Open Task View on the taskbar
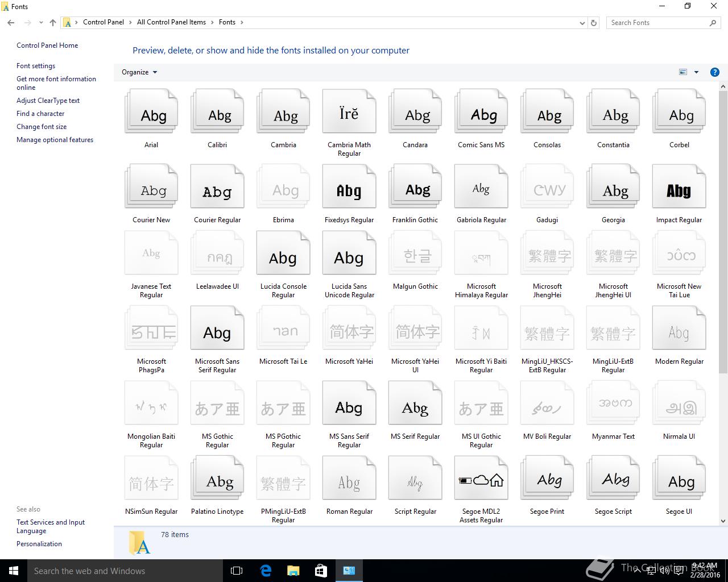Screen dimensions: 728x582 click(x=237, y=571)
